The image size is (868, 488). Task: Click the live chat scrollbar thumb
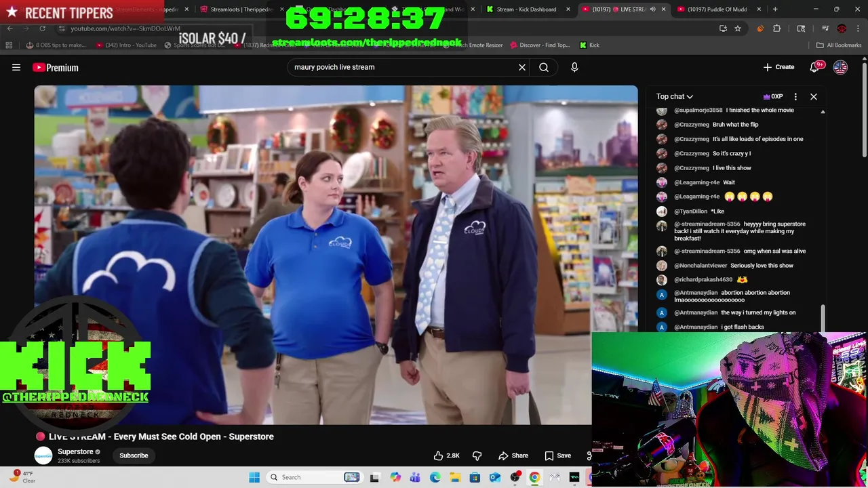(823, 319)
